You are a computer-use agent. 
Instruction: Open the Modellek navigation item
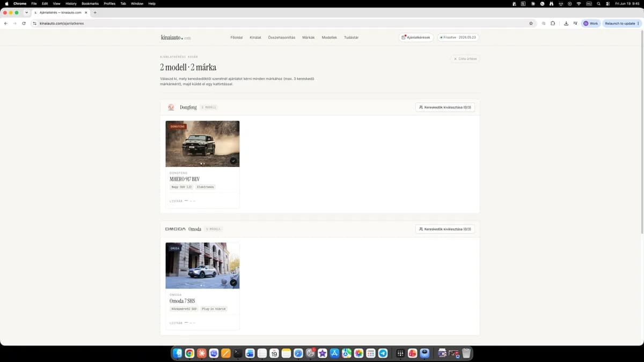point(329,38)
